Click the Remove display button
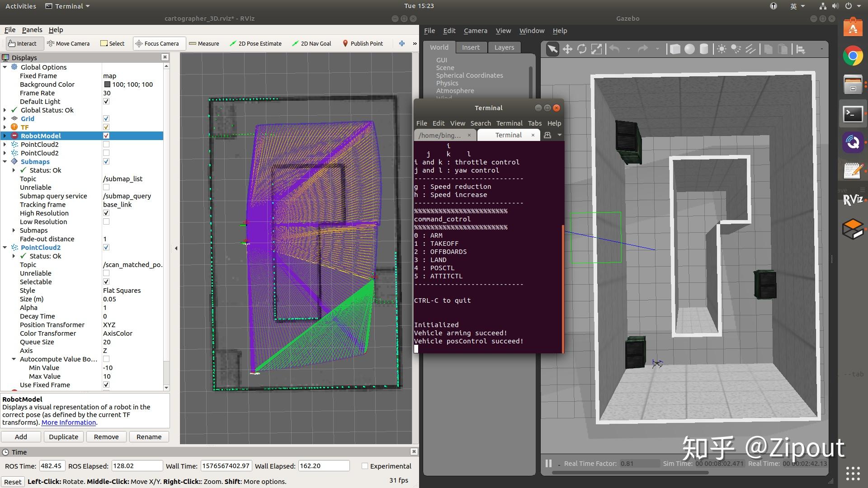The height and width of the screenshot is (488, 868). [106, 436]
